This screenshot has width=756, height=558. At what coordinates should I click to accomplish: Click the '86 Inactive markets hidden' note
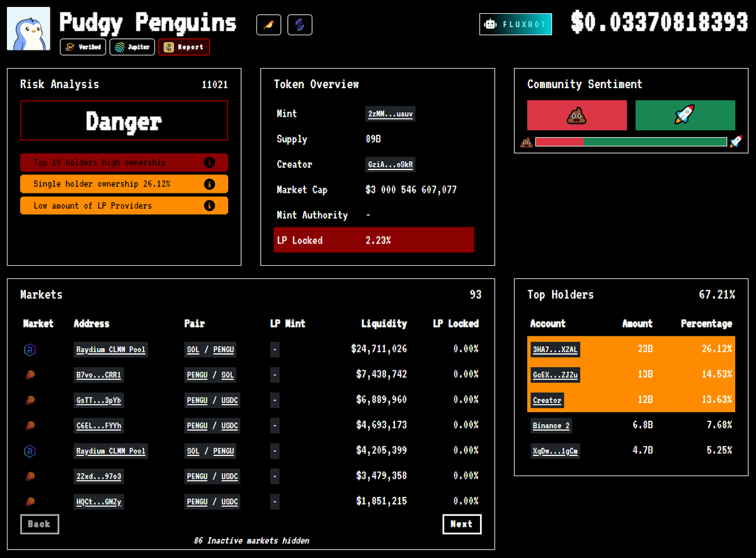click(x=251, y=541)
